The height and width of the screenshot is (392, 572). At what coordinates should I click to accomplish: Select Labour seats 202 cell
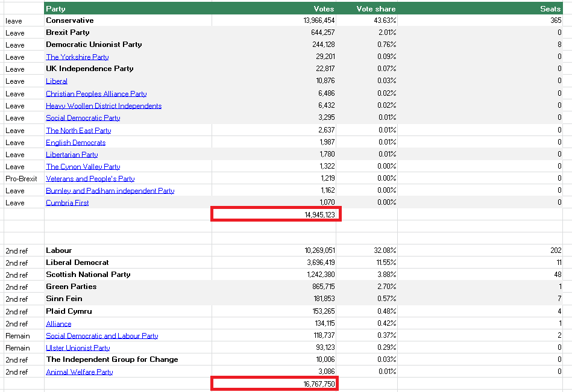pyautogui.click(x=480, y=250)
